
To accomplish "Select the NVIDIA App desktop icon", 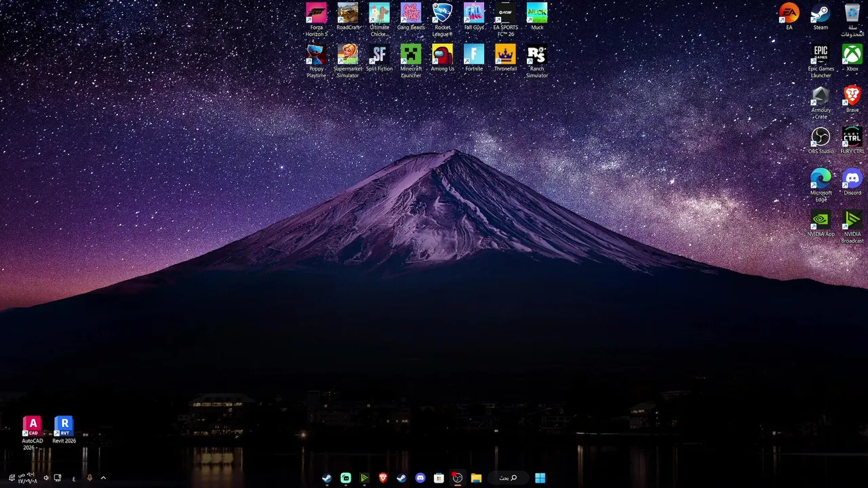I will tap(821, 224).
